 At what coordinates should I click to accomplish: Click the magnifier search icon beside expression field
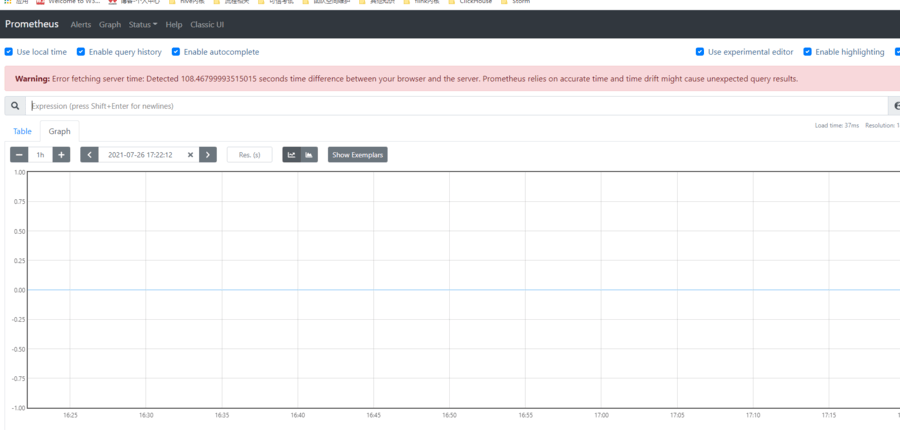[15, 106]
